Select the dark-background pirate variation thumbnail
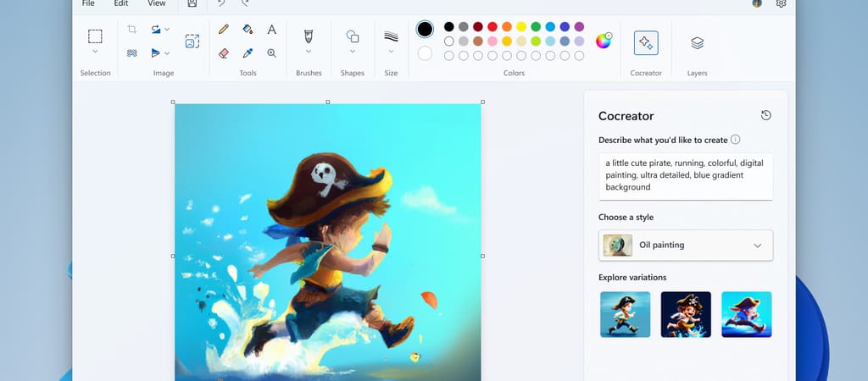This screenshot has height=381, width=868. (686, 314)
